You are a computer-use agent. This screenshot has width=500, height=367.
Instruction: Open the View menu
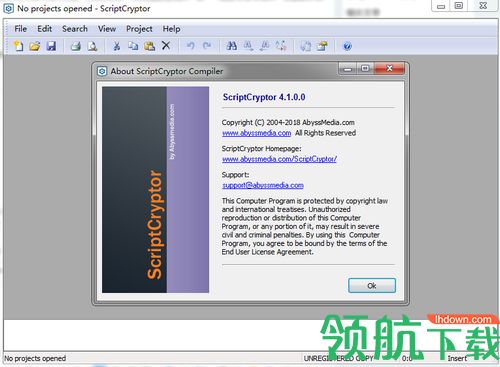[x=107, y=29]
